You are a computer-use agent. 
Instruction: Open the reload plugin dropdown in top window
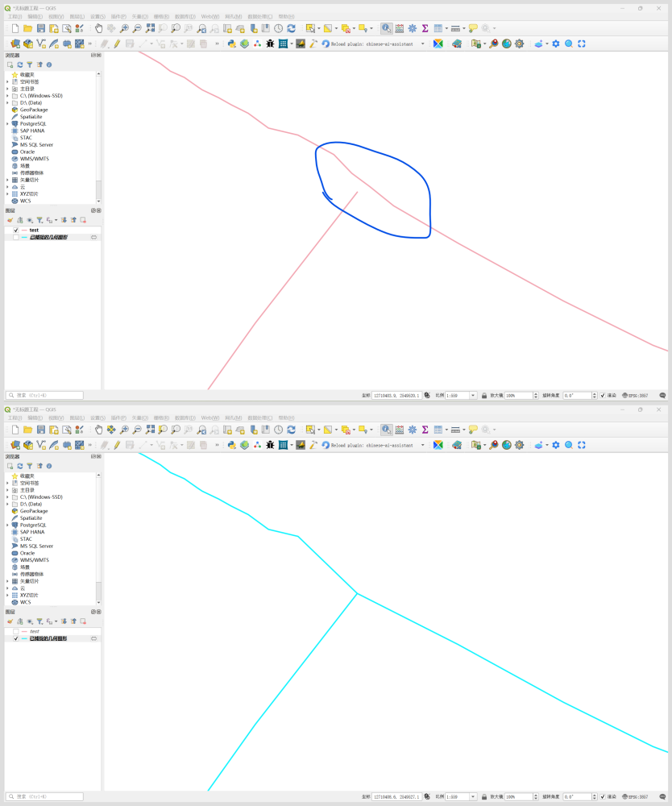(422, 44)
